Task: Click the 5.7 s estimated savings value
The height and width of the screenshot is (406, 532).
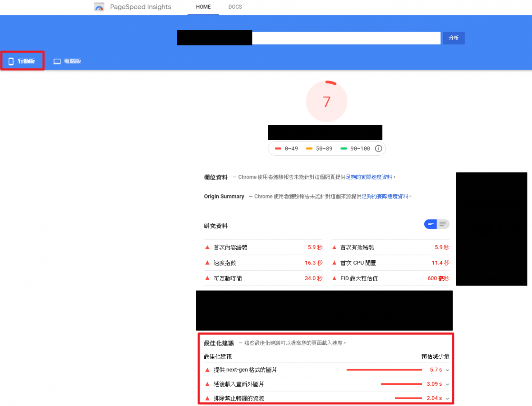Action: coord(436,369)
